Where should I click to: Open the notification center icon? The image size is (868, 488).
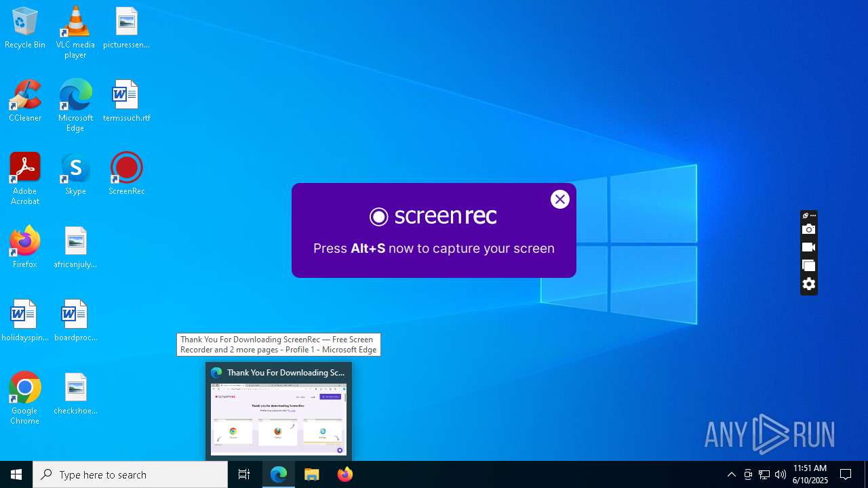click(846, 474)
